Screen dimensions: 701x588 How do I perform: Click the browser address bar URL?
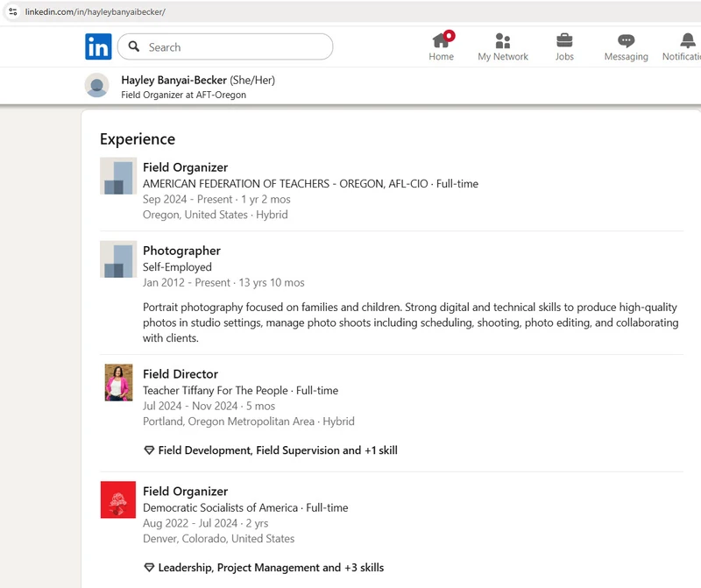click(95, 11)
